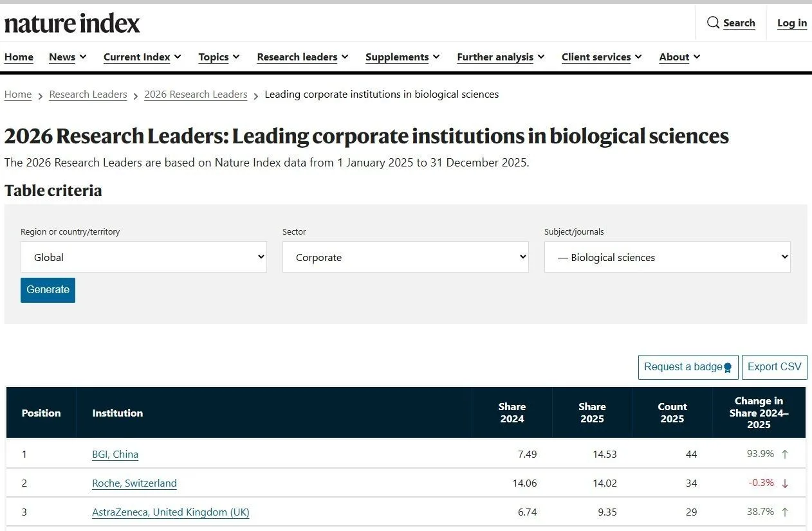Screen dimensions: 812x531
Task: Click the Export CSV button
Action: point(775,367)
